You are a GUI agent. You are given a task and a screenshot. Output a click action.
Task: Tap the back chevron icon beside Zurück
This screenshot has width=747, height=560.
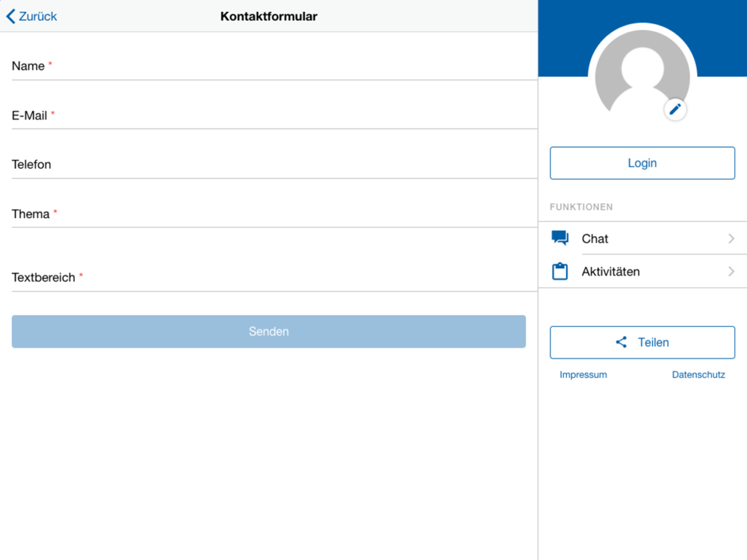pyautogui.click(x=10, y=16)
